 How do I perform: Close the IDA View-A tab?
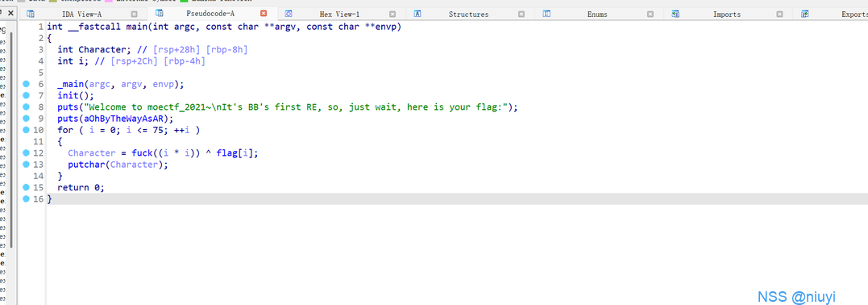point(134,14)
